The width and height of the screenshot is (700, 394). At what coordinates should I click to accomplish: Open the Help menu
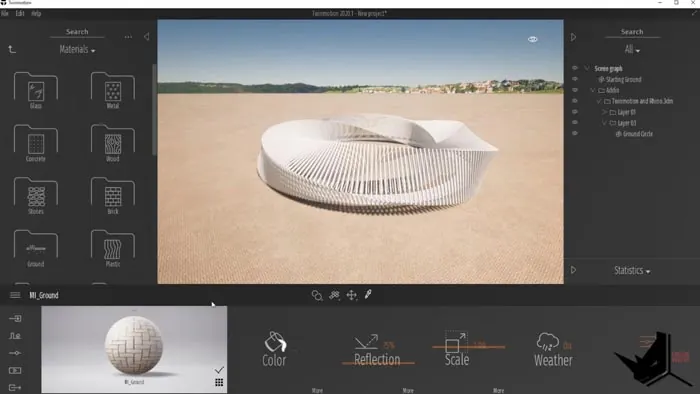pos(36,13)
